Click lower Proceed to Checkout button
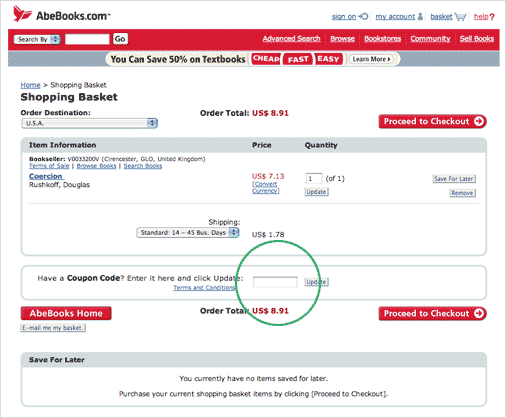The width and height of the screenshot is (506, 418). [x=432, y=313]
